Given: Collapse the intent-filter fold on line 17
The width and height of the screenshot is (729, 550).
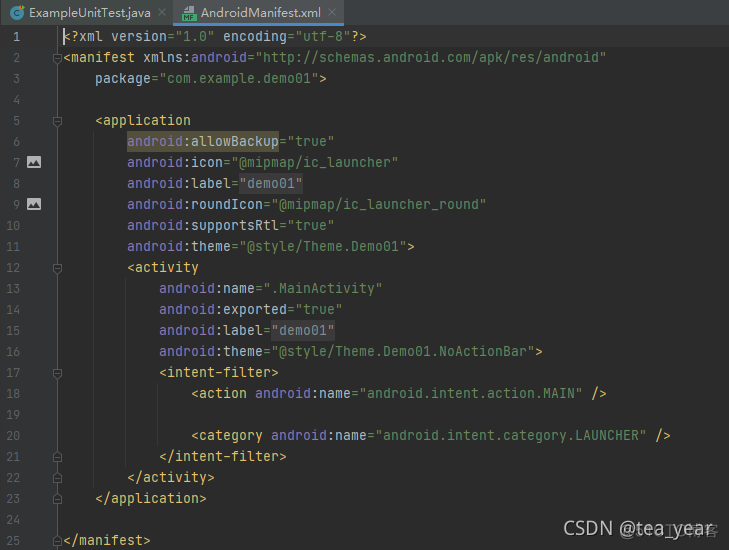Looking at the screenshot, I should pyautogui.click(x=57, y=373).
